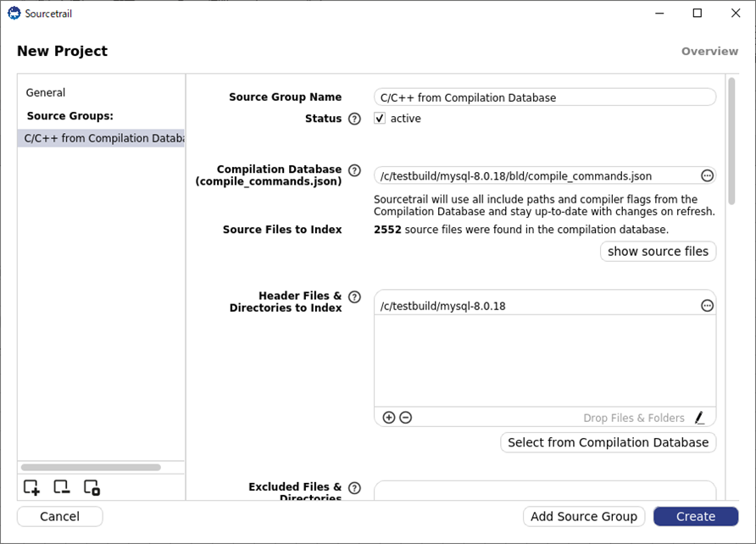Add a header path with plus icon
Viewport: 756px width, 544px height.
point(389,417)
